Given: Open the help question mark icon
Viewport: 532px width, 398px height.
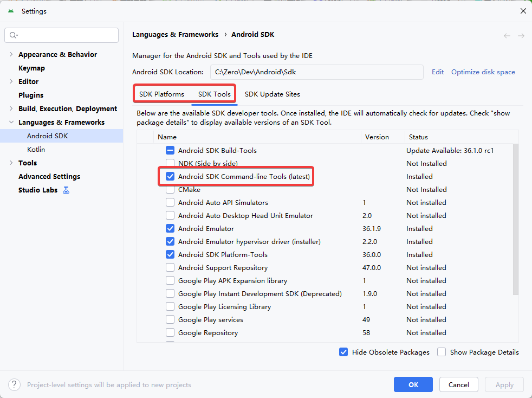Looking at the screenshot, I should coord(14,385).
